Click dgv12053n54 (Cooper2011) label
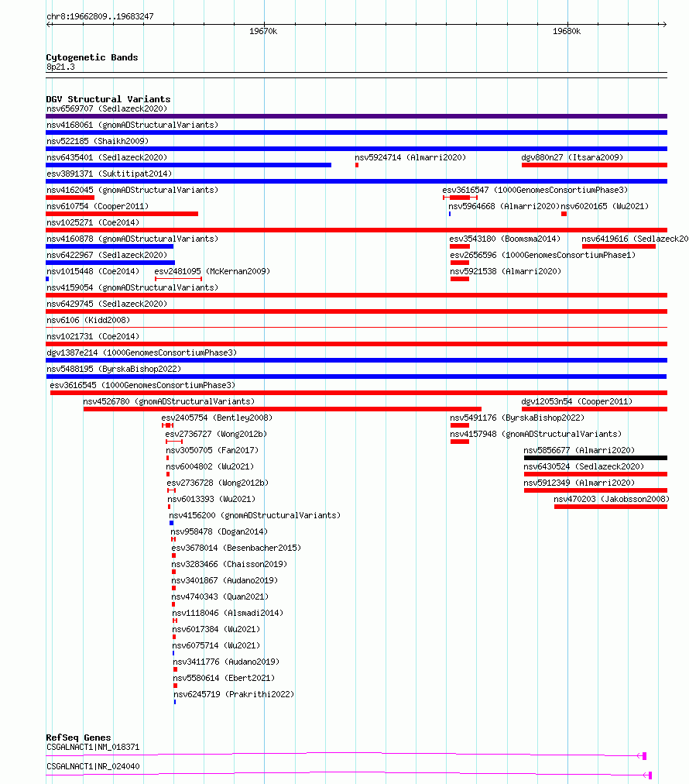Screen dimensions: 689x784 [x=577, y=401]
